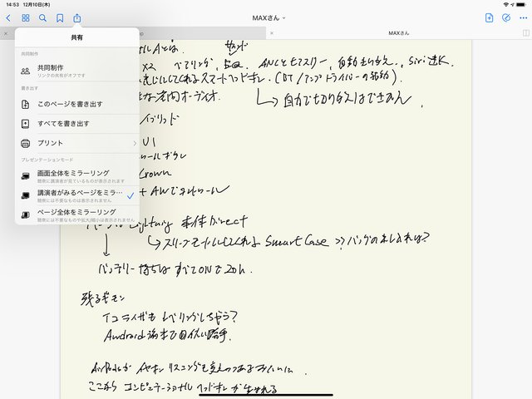Close the leftmost tab with its X

(x=6, y=33)
